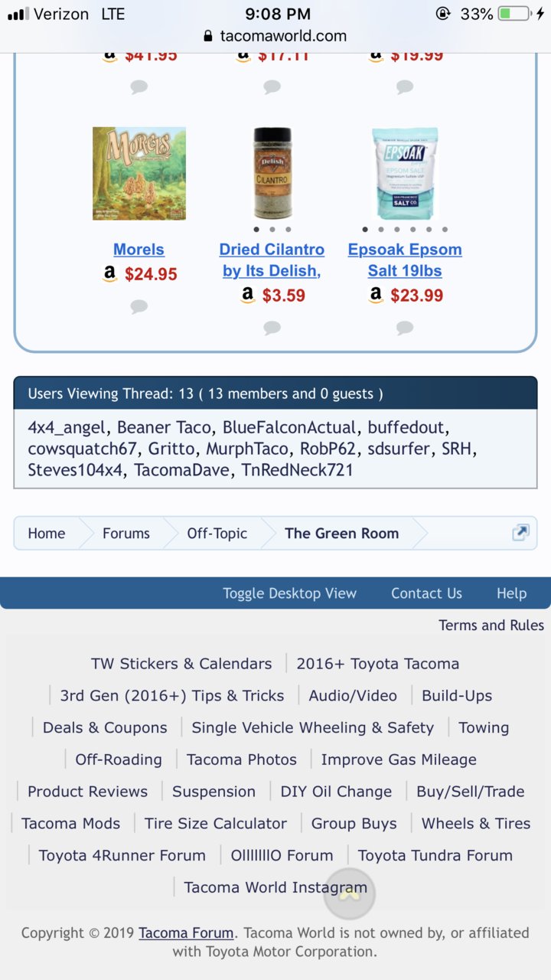Click the Amazon logo beside $24.95

pos(109,273)
